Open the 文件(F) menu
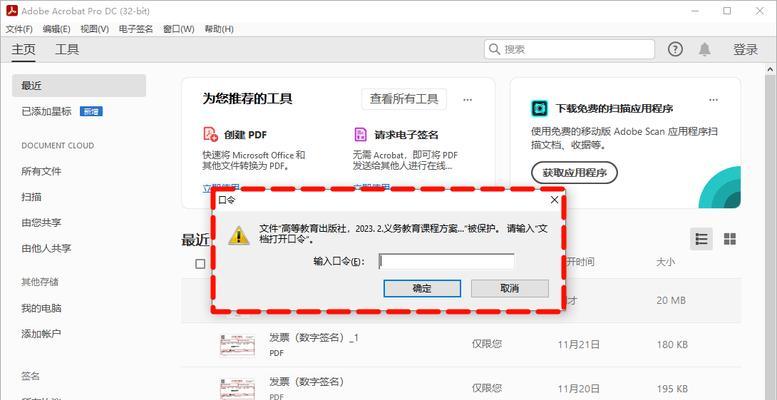The image size is (777, 400). pyautogui.click(x=19, y=29)
